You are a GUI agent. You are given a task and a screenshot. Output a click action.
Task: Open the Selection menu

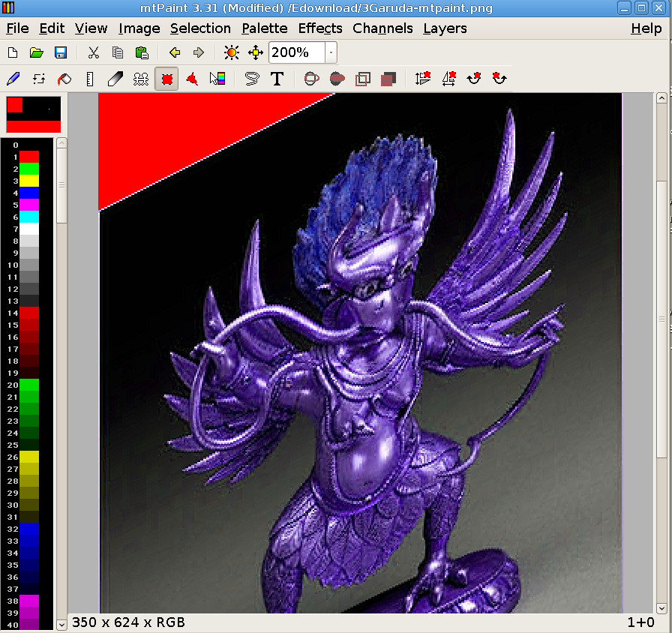200,28
